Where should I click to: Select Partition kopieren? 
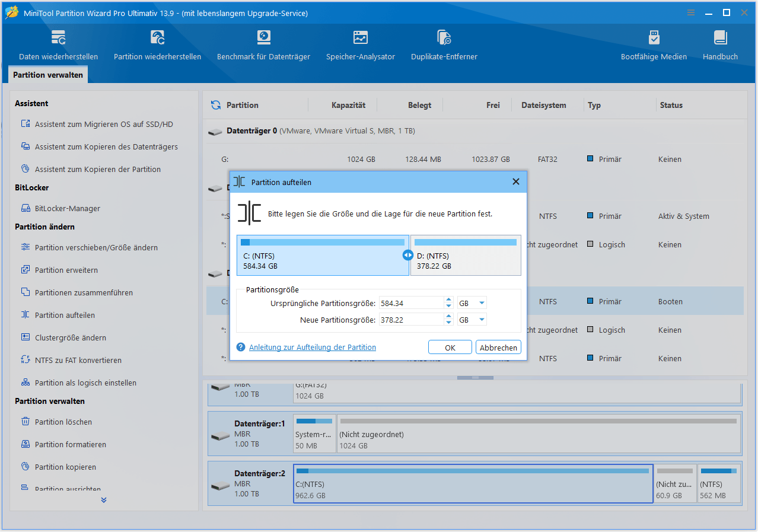65,467
